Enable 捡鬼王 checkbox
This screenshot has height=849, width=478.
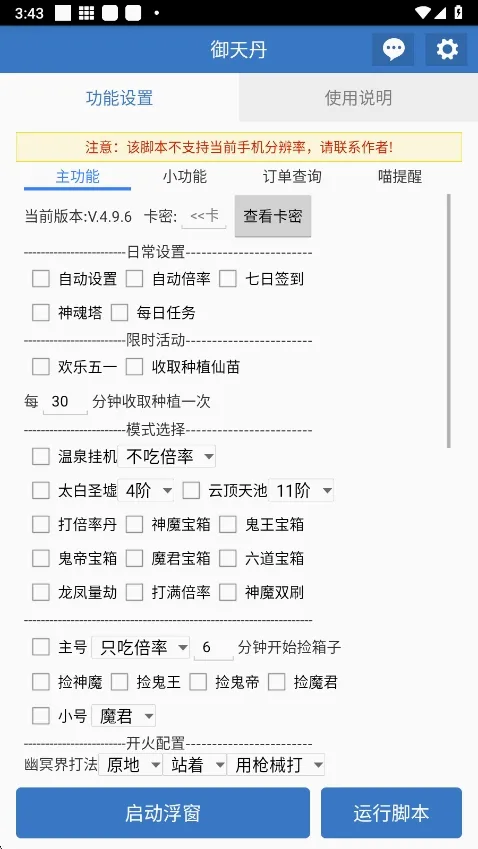point(120,682)
